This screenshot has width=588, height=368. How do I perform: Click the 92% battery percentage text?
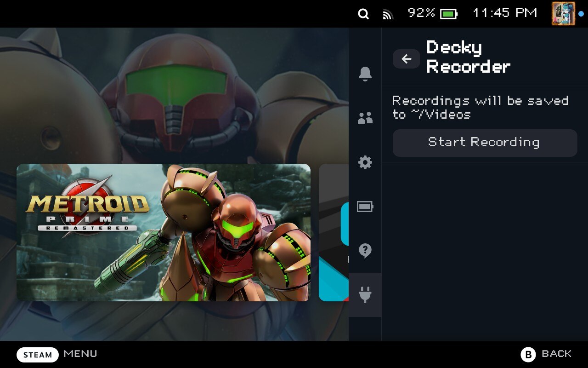421,13
